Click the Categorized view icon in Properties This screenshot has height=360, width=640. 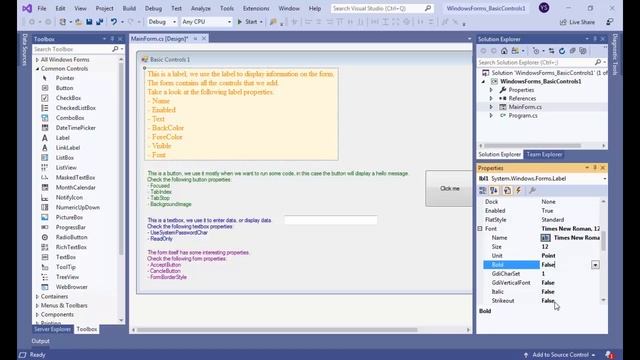(482, 190)
